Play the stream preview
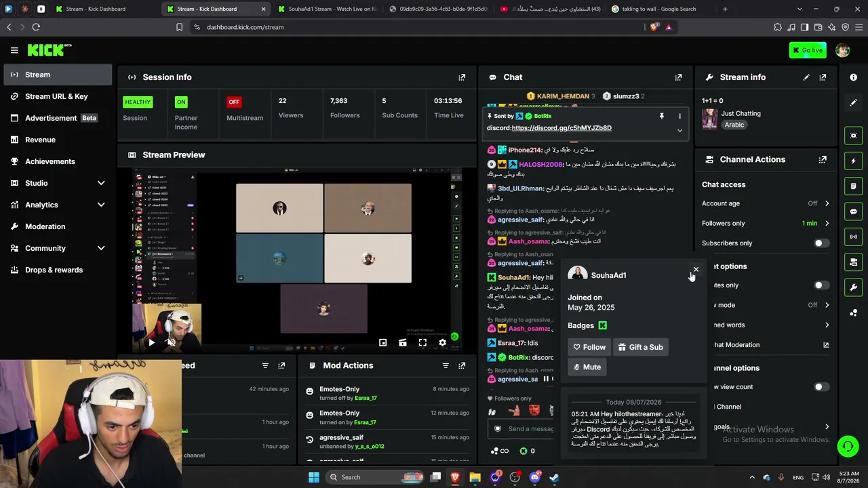The width and height of the screenshot is (868, 488). [x=151, y=343]
